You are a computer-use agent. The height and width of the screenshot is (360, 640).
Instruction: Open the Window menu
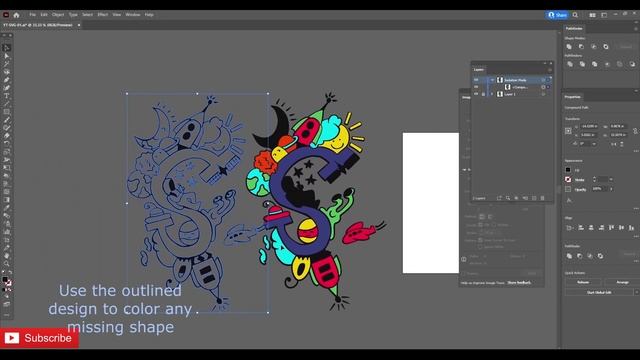[x=133, y=15]
